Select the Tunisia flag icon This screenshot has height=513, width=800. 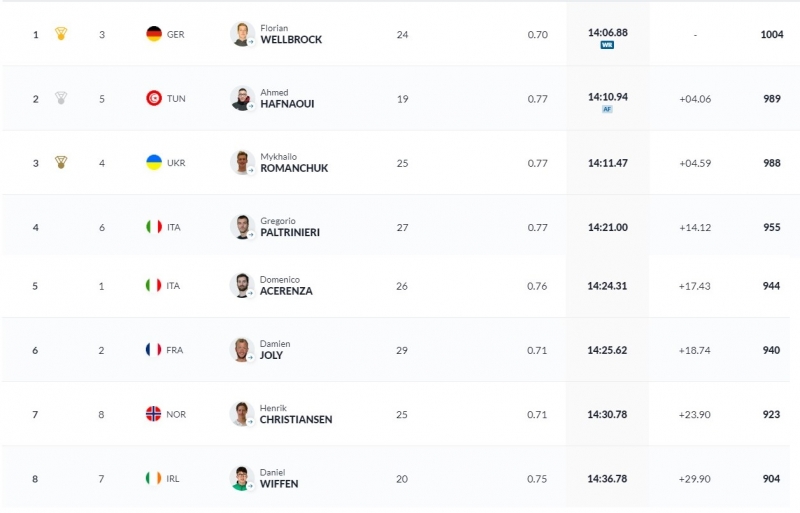tap(153, 98)
